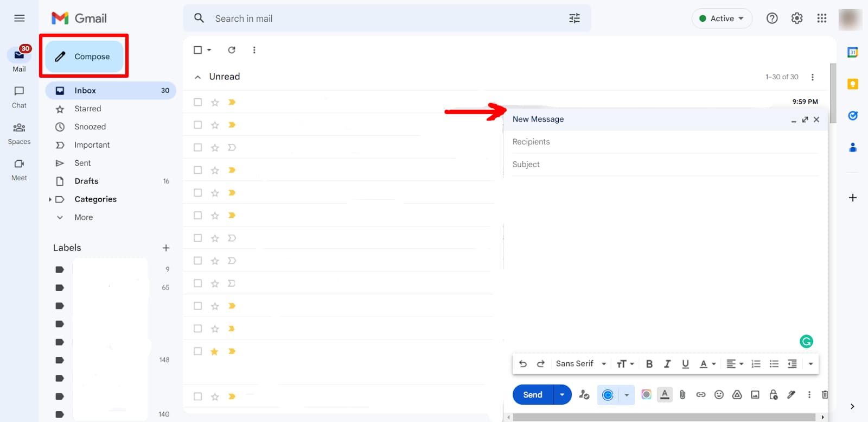Click the search options filter icon
Viewport: 868px width, 422px height.
pyautogui.click(x=575, y=18)
